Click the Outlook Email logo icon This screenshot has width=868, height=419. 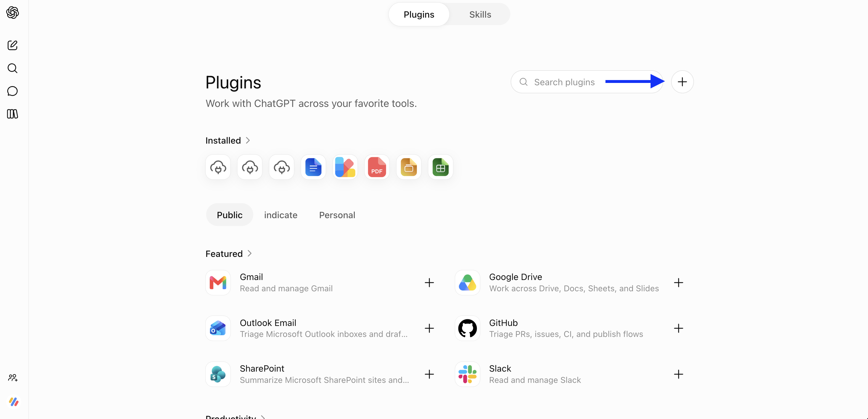218,328
